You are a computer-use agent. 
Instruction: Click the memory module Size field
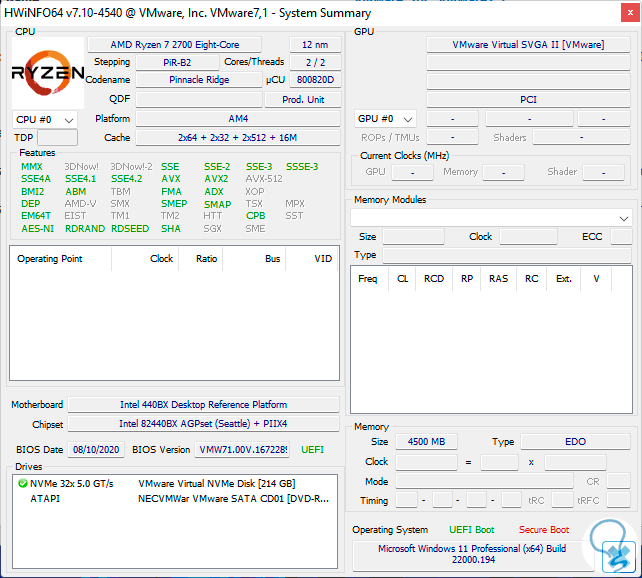[414, 237]
